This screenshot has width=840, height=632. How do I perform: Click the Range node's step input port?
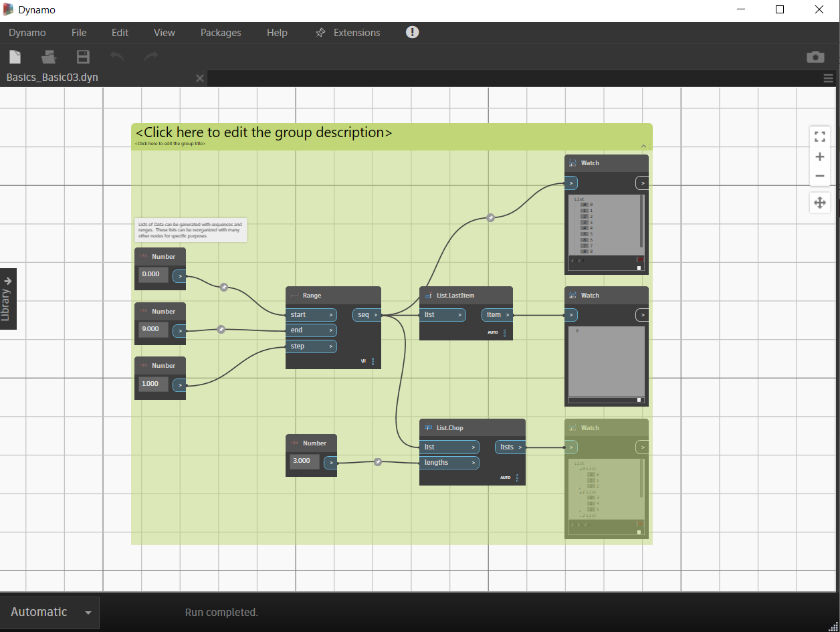[x=311, y=346]
